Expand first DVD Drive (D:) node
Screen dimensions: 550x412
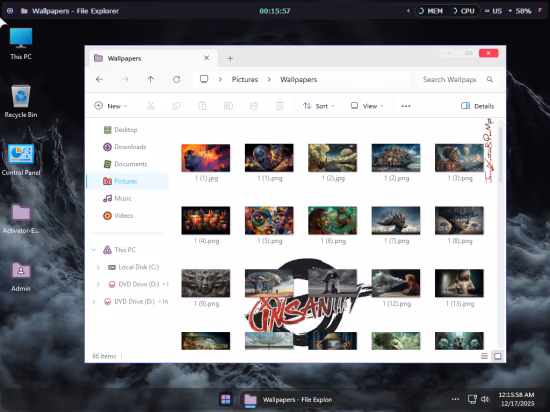click(x=98, y=284)
